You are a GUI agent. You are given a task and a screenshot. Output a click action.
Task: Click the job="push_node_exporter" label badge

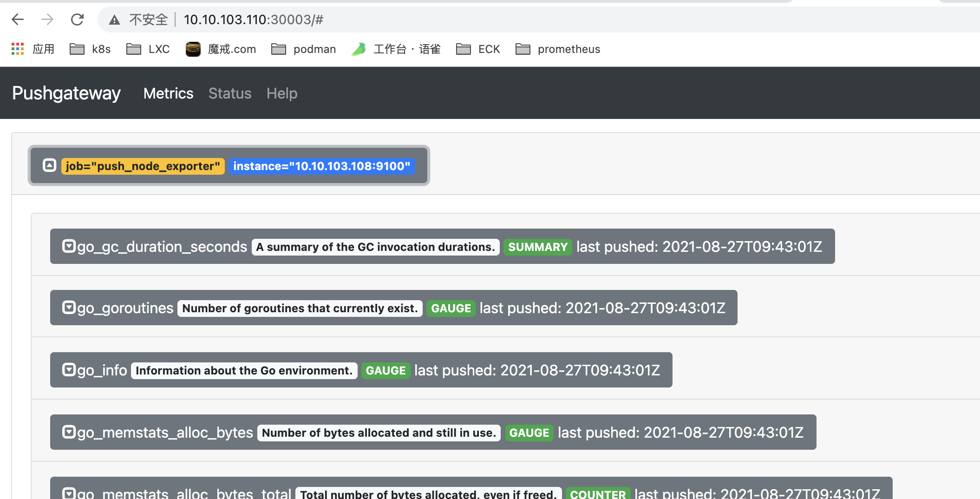click(x=143, y=166)
